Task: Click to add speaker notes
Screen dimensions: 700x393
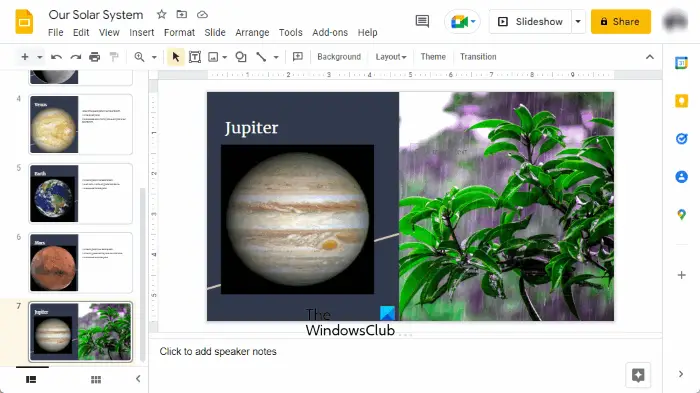Action: 218,351
